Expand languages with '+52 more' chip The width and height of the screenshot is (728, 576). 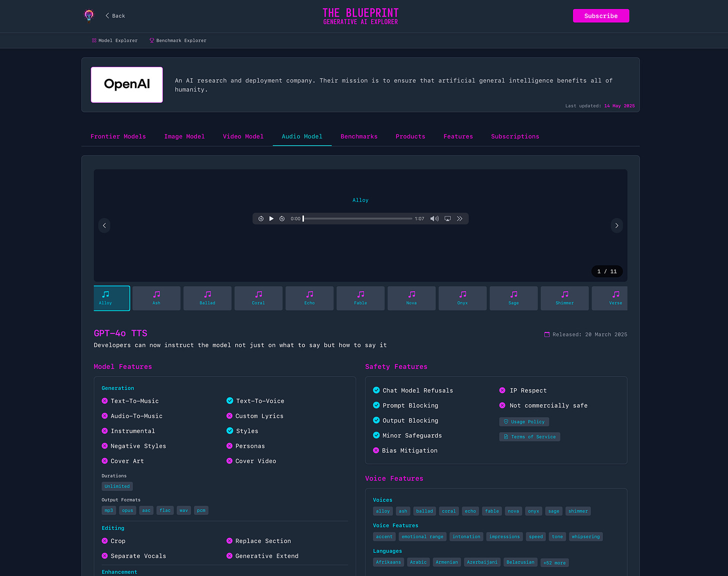554,563
